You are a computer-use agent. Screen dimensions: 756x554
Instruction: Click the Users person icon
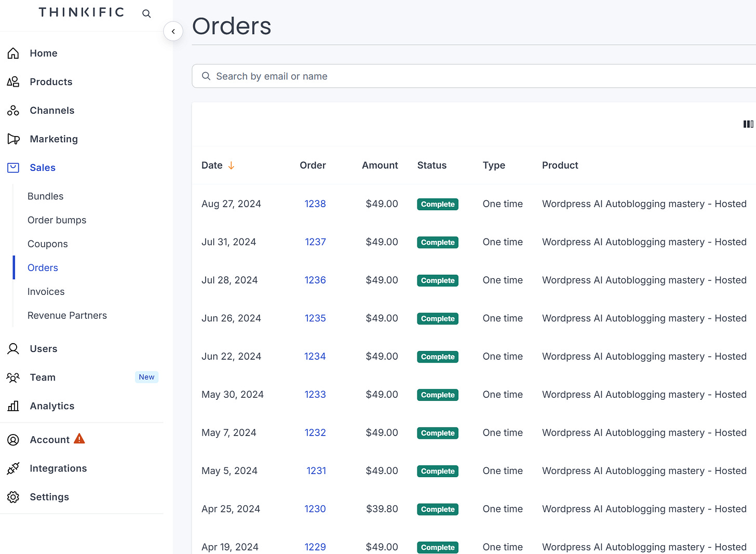[x=13, y=348]
